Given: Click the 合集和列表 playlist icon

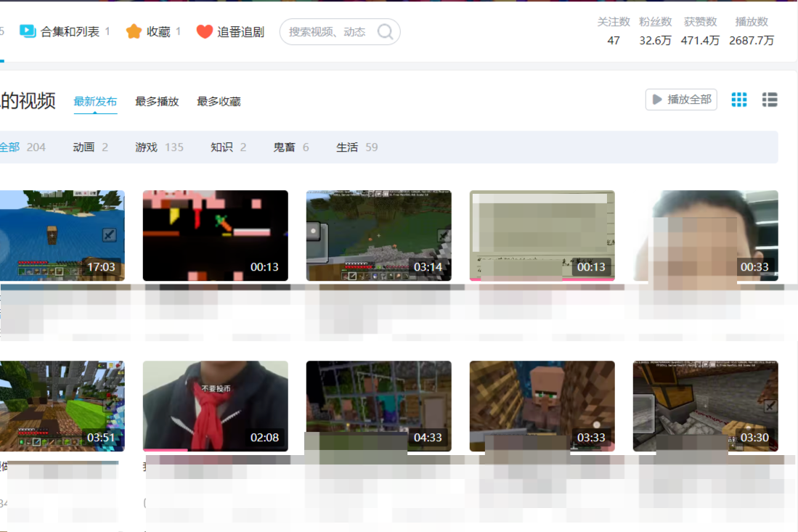Looking at the screenshot, I should pos(28,31).
